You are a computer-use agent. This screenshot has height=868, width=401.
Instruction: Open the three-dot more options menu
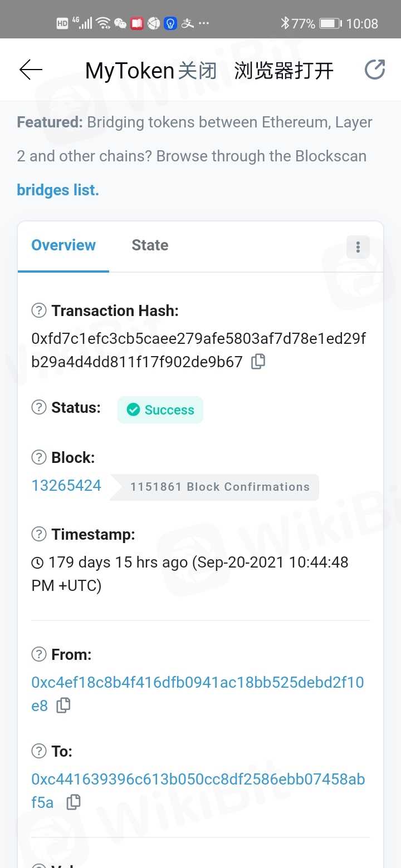click(358, 247)
